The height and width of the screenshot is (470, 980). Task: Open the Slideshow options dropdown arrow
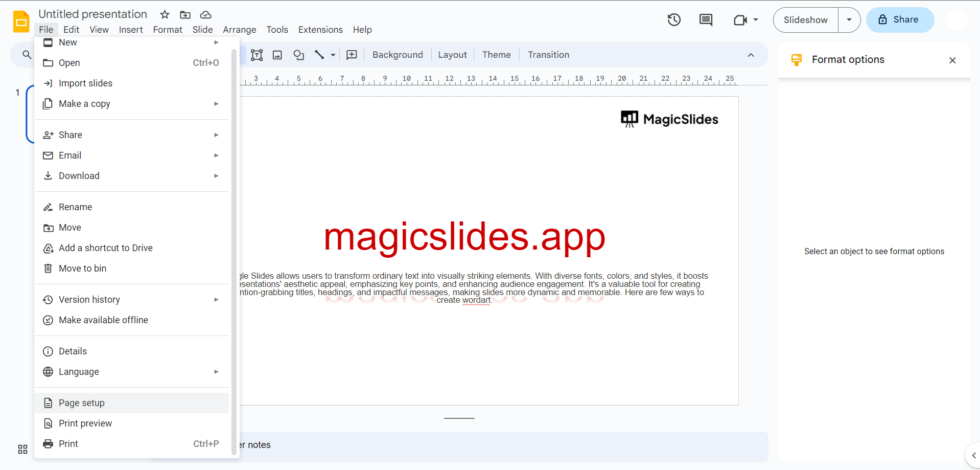849,20
